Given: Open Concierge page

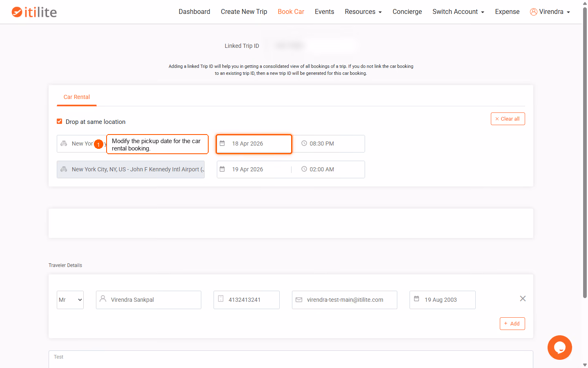Looking at the screenshot, I should click(x=407, y=12).
